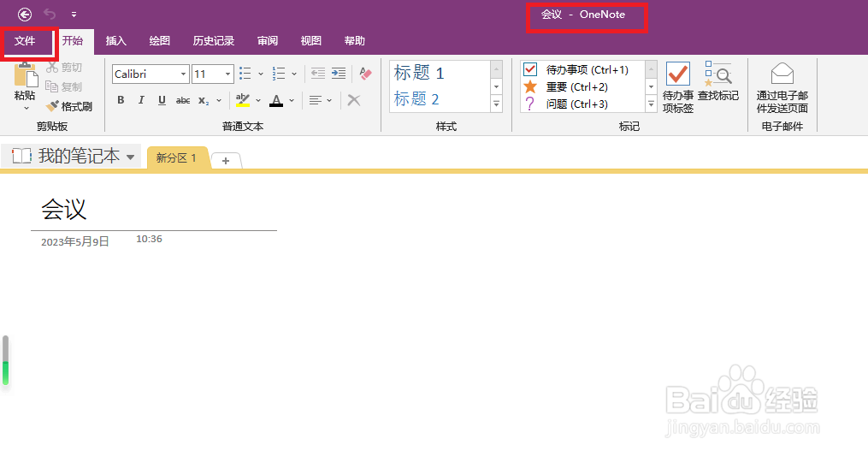Apply the 标题 2 style
The width and height of the screenshot is (868, 457).
click(x=416, y=99)
